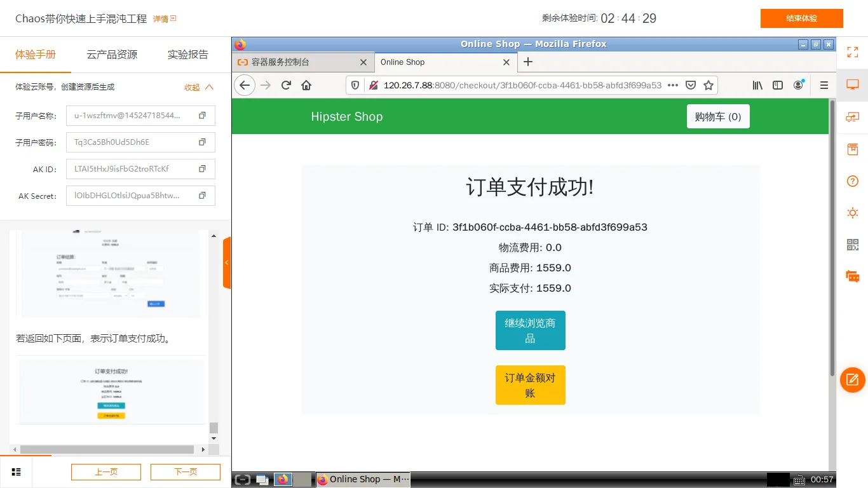Switch to 实验报告 tab
The width and height of the screenshot is (868, 488).
click(188, 55)
